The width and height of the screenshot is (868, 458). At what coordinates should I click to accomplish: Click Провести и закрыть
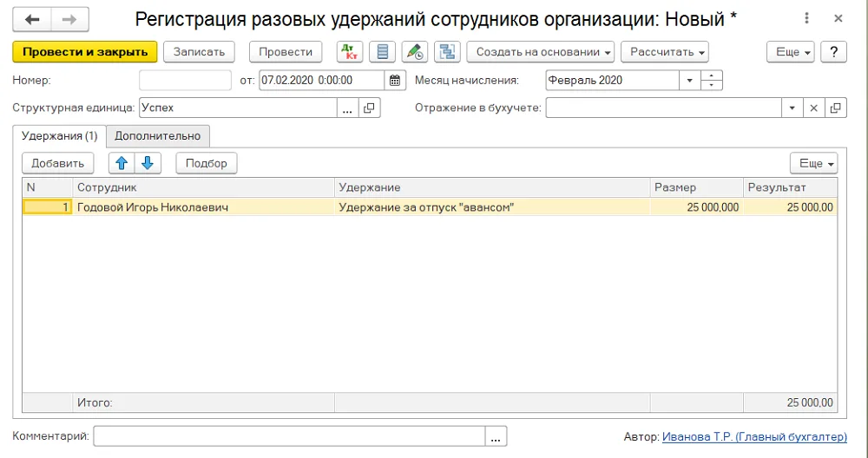[85, 52]
